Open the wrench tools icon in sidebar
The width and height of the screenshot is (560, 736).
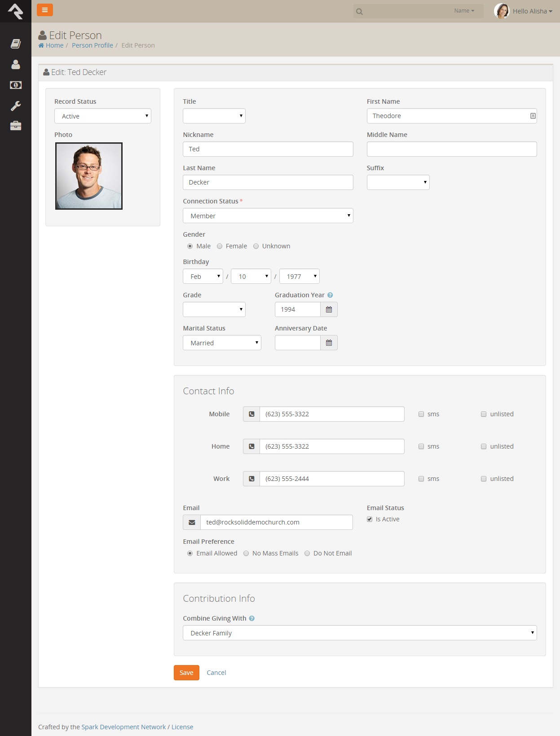pyautogui.click(x=16, y=106)
